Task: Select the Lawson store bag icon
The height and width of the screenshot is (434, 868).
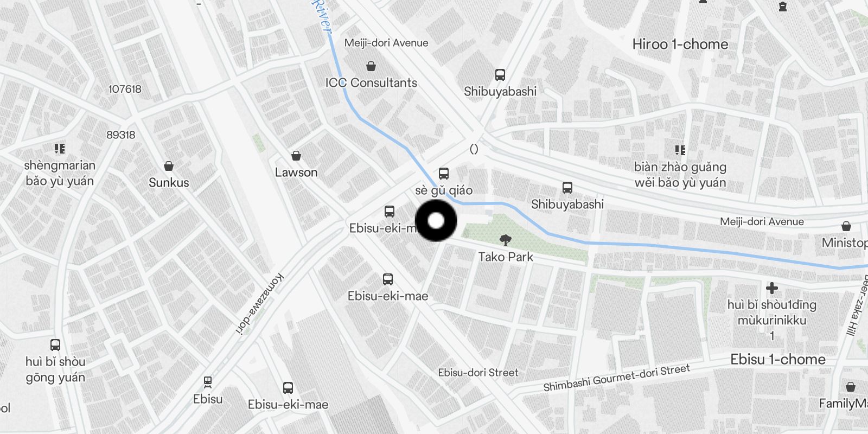Action: [296, 156]
